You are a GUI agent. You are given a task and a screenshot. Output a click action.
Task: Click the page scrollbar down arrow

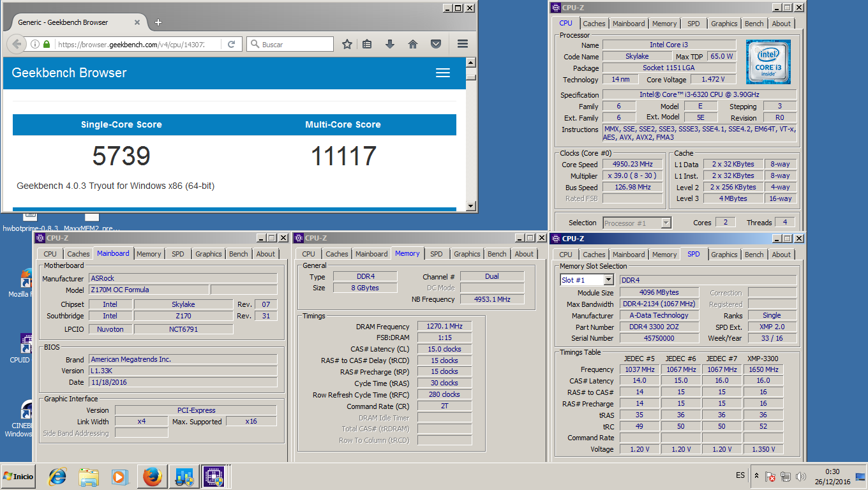tap(471, 206)
